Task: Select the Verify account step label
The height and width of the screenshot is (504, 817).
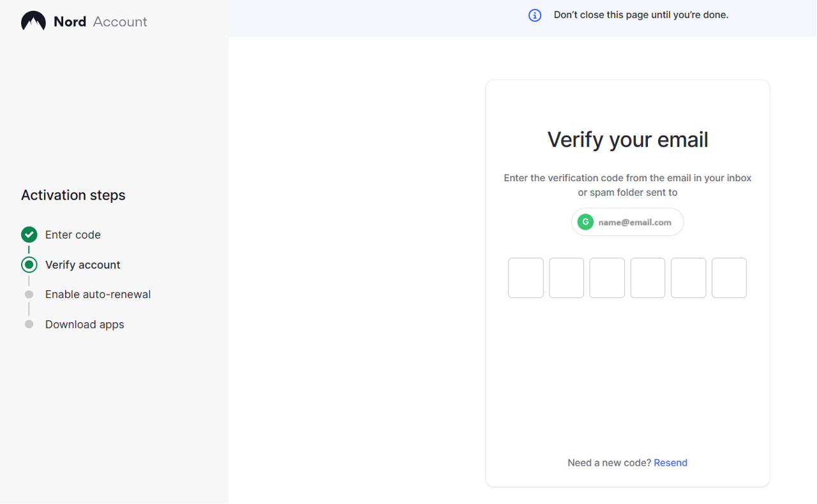Action: 82,265
